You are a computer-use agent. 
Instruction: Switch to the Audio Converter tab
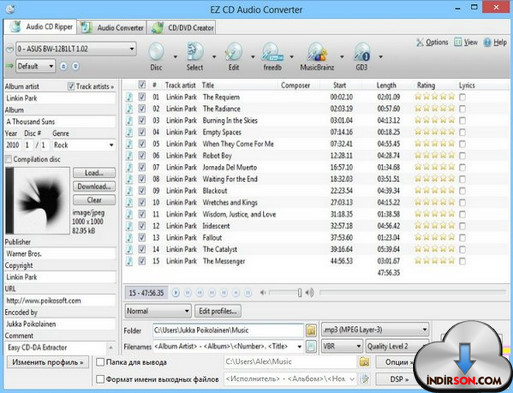(112, 28)
